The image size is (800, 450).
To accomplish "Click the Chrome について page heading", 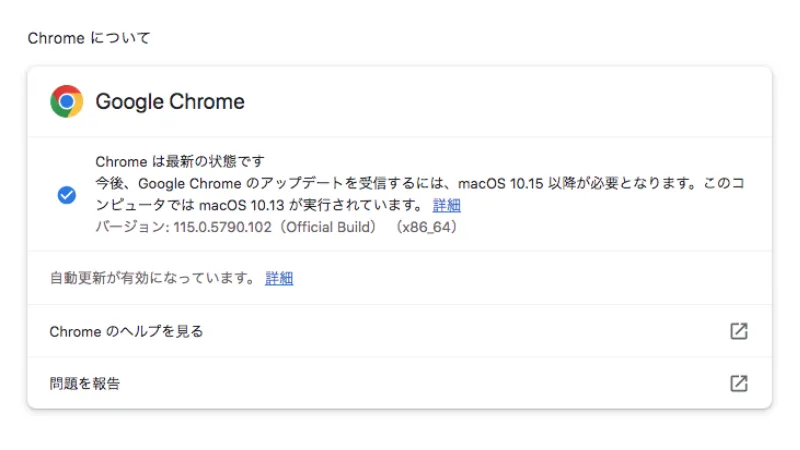I will tap(89, 38).
